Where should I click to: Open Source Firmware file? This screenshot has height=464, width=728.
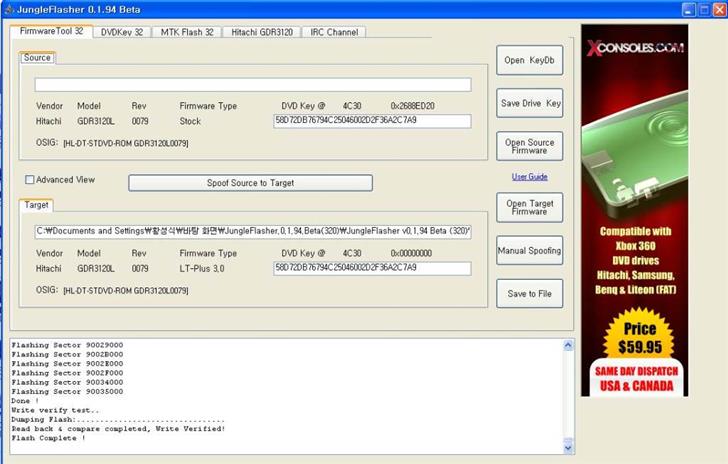[529, 146]
